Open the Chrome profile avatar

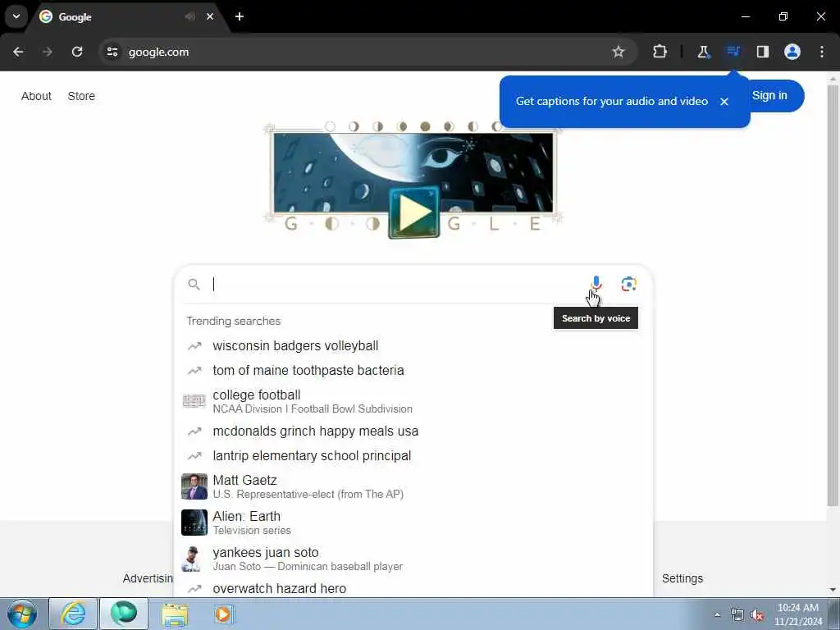click(x=792, y=52)
